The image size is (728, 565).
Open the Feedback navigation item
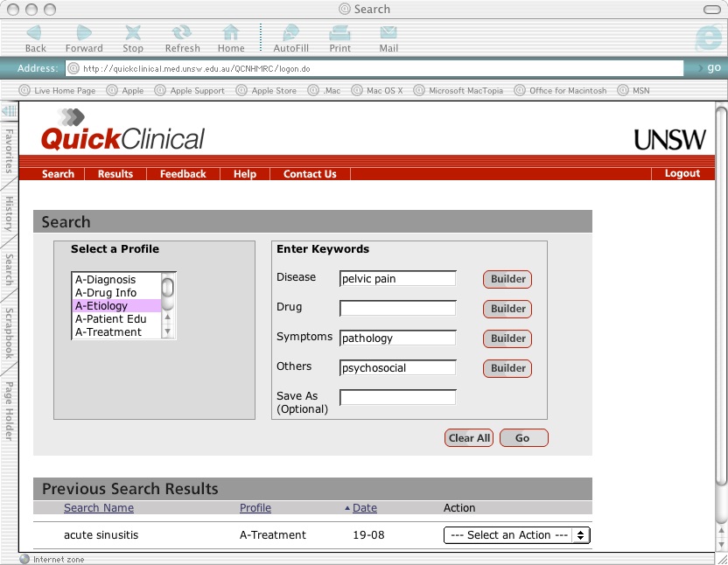pyautogui.click(x=183, y=174)
